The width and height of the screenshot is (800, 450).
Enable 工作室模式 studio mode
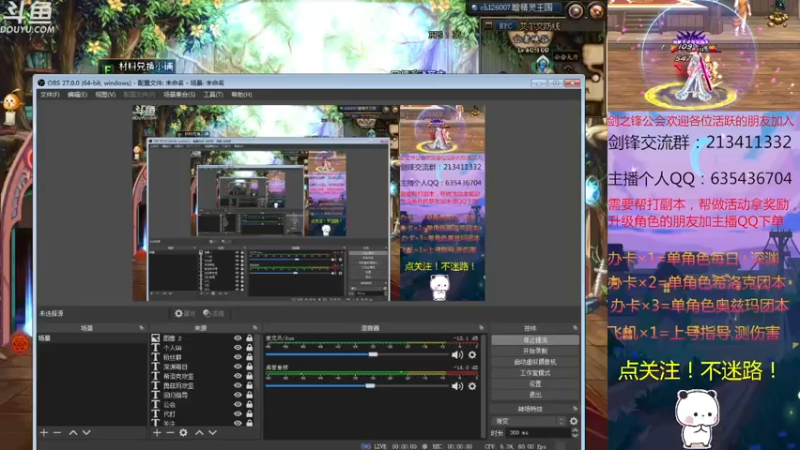pyautogui.click(x=535, y=373)
